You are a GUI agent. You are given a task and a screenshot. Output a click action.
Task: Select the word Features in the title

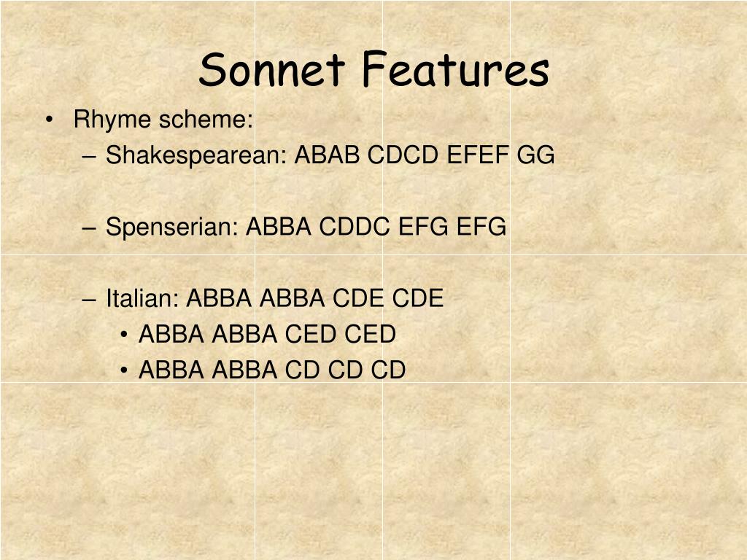456,69
